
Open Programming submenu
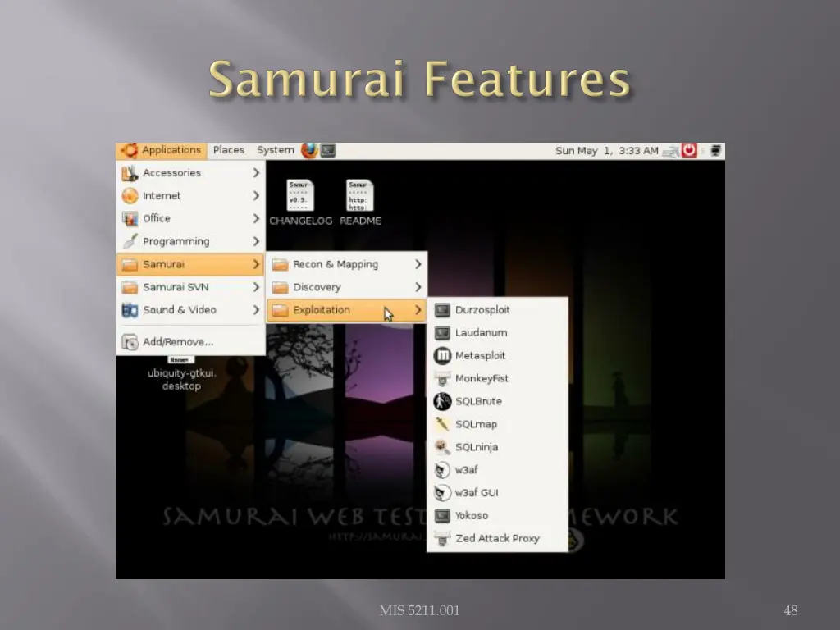190,242
